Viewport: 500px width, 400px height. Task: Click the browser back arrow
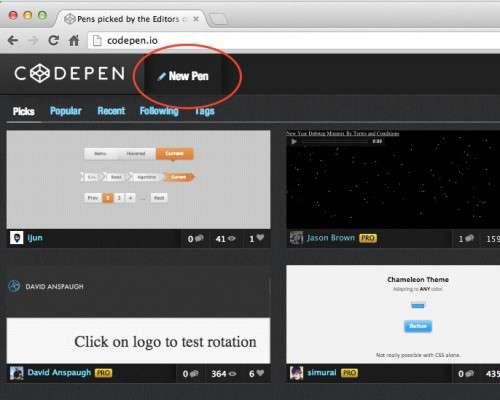tap(13, 40)
